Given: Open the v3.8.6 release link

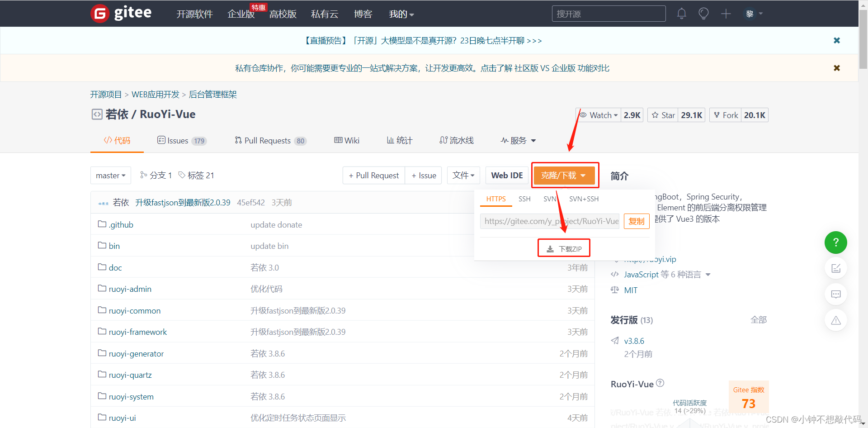Looking at the screenshot, I should tap(634, 341).
